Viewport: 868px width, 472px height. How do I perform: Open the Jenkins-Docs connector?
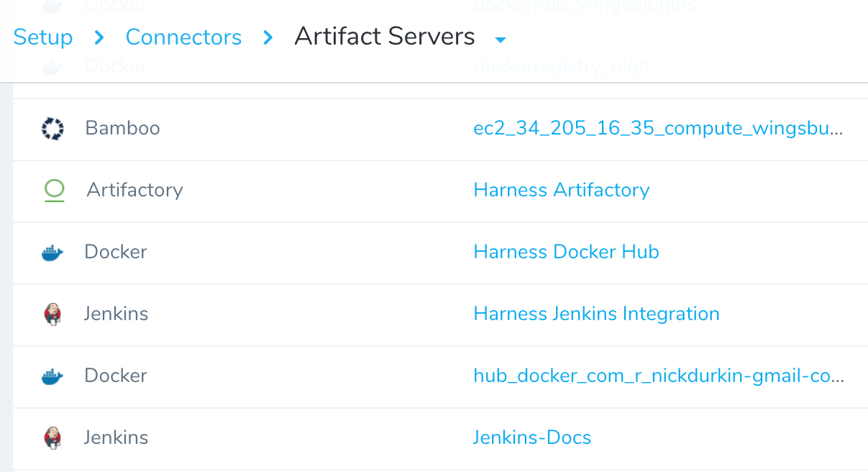[x=532, y=437]
